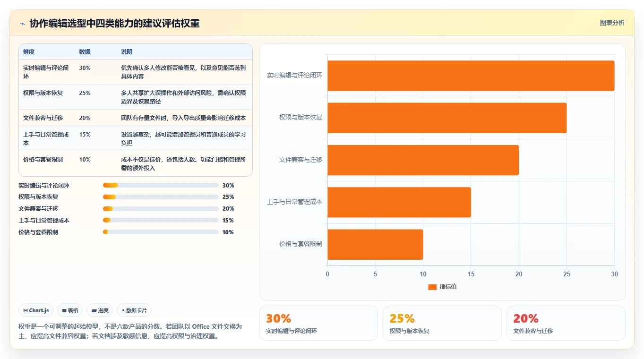
Task: Click the 权限与版本恢复 chart bar
Action: coord(447,118)
